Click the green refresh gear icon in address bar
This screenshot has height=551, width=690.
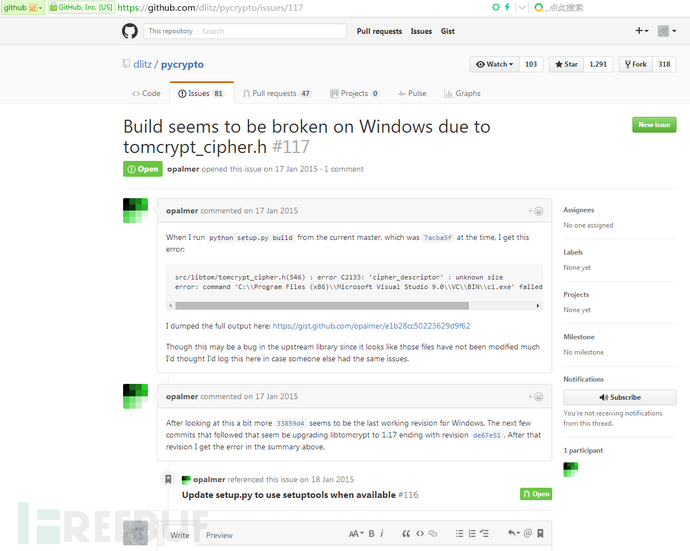tap(496, 7)
